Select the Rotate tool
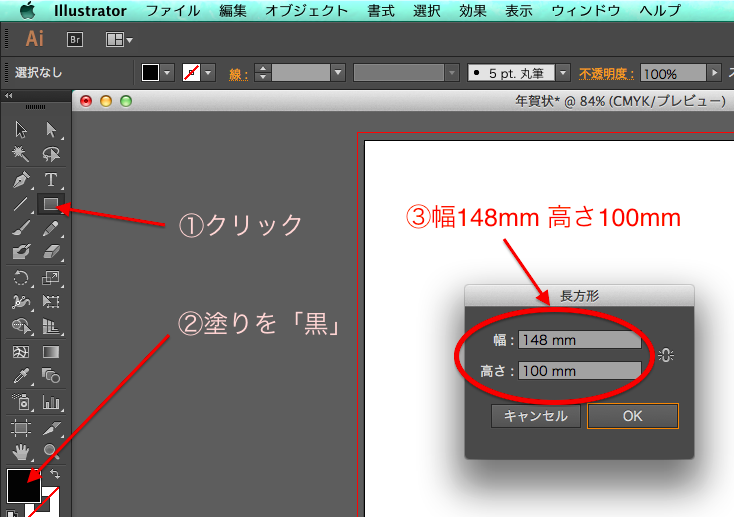 (x=21, y=278)
